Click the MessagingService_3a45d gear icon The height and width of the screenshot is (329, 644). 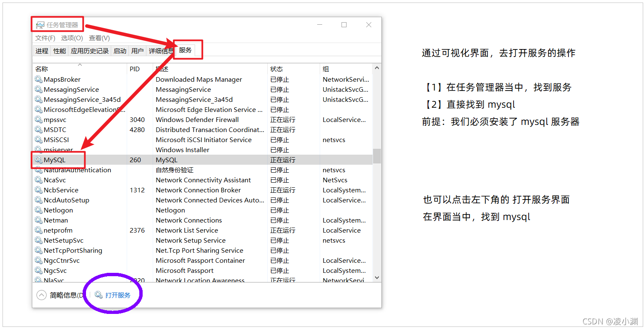pyautogui.click(x=39, y=99)
